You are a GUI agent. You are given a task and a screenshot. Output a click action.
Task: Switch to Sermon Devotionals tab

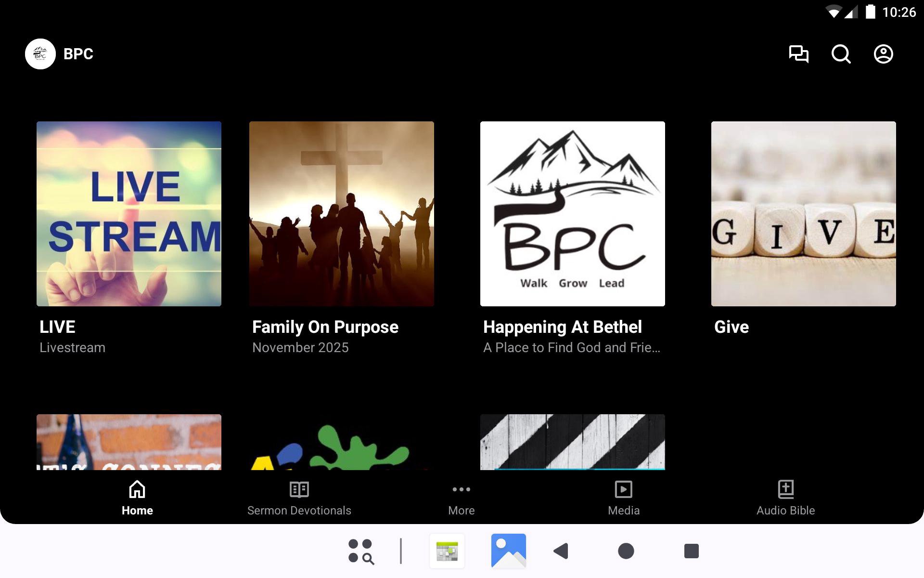click(299, 499)
